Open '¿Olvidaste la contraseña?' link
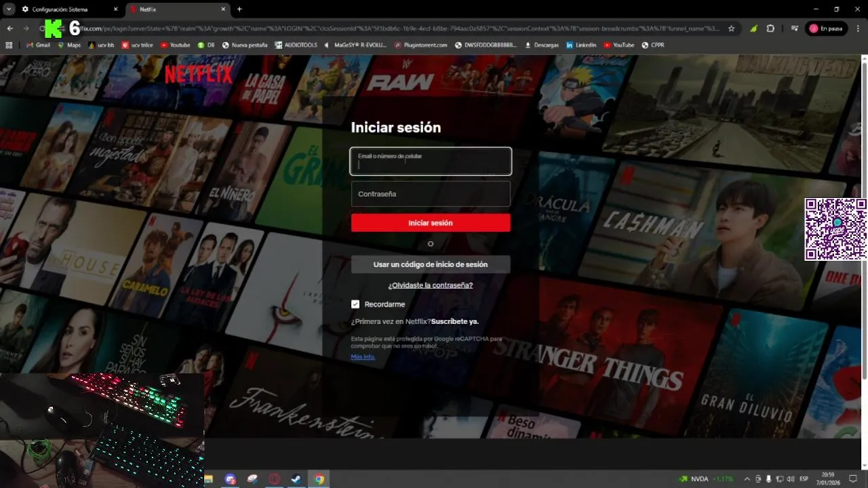Image resolution: width=868 pixels, height=488 pixels. pos(431,285)
